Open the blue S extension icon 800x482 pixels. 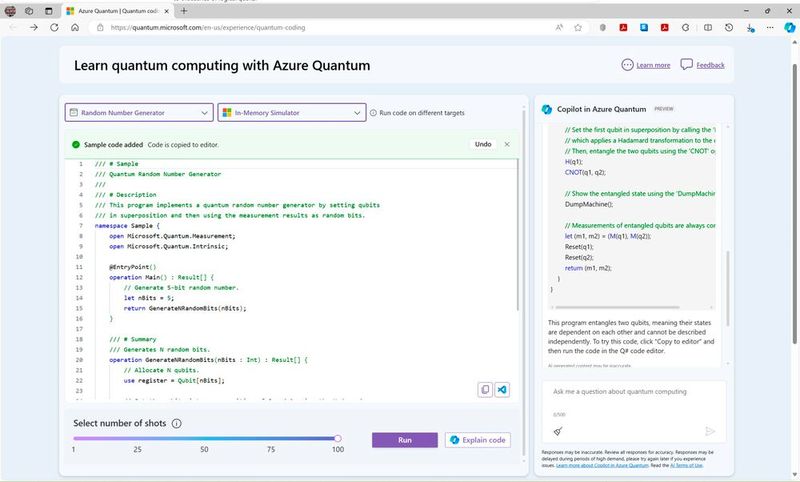click(644, 28)
